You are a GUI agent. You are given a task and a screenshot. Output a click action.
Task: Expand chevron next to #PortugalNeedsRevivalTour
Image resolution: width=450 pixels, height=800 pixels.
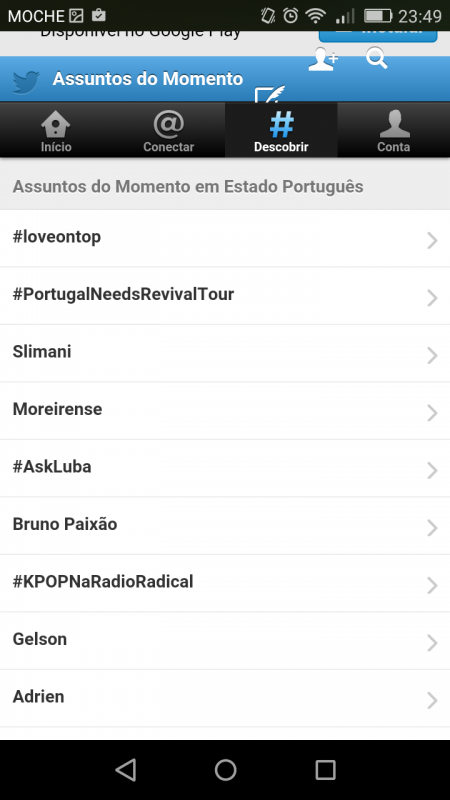click(x=432, y=297)
